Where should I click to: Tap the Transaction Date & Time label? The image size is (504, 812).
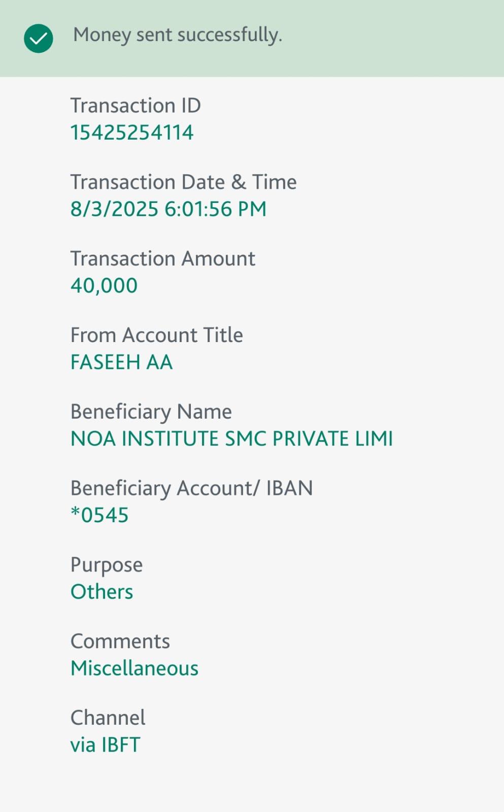pos(183,182)
